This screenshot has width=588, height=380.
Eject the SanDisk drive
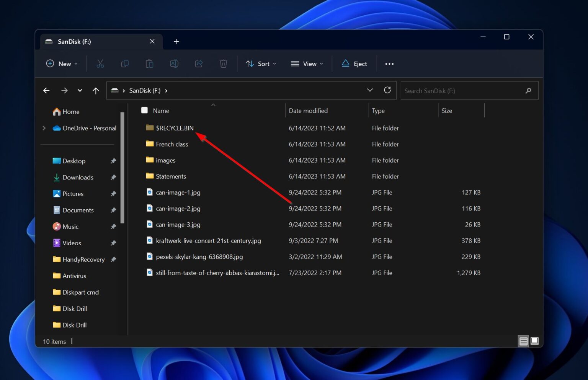[354, 64]
